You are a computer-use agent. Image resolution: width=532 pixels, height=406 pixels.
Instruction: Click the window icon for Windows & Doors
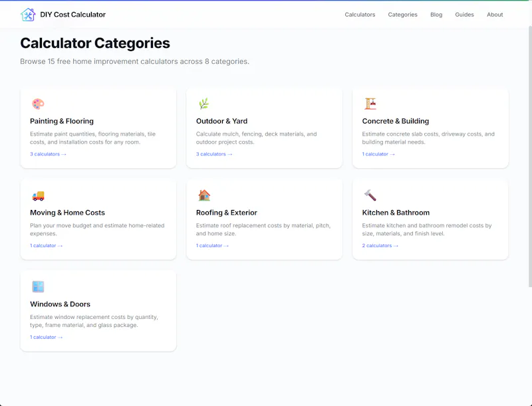coord(38,286)
